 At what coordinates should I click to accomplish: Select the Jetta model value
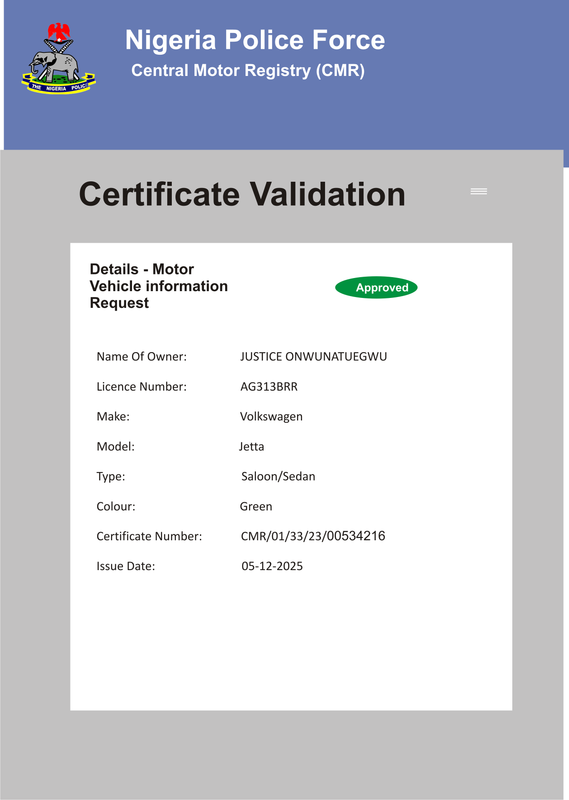252,446
